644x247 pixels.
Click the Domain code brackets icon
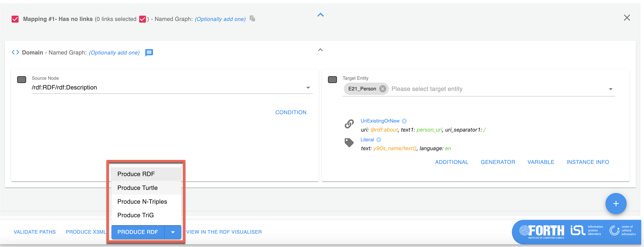tap(15, 52)
